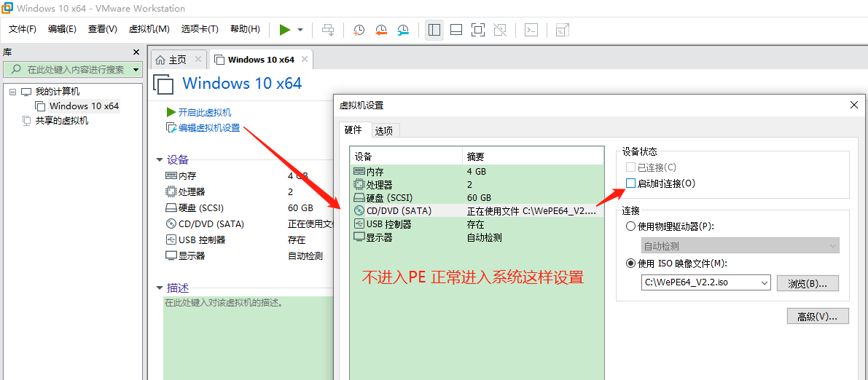
Task: Click the 摘要 column header
Action: pyautogui.click(x=533, y=157)
